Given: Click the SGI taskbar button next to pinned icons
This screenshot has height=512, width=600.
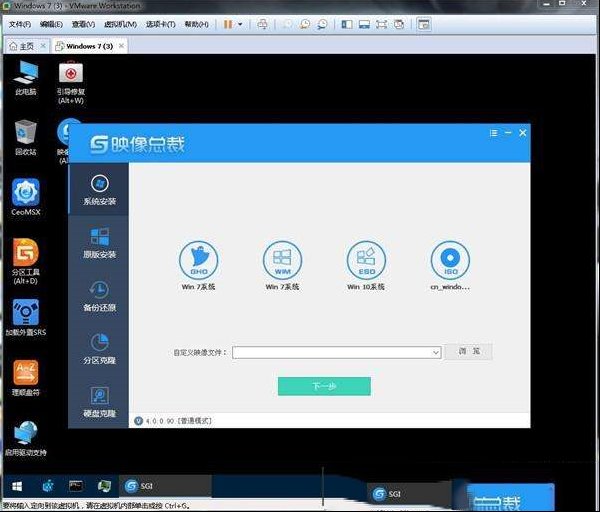Looking at the screenshot, I should (x=165, y=486).
